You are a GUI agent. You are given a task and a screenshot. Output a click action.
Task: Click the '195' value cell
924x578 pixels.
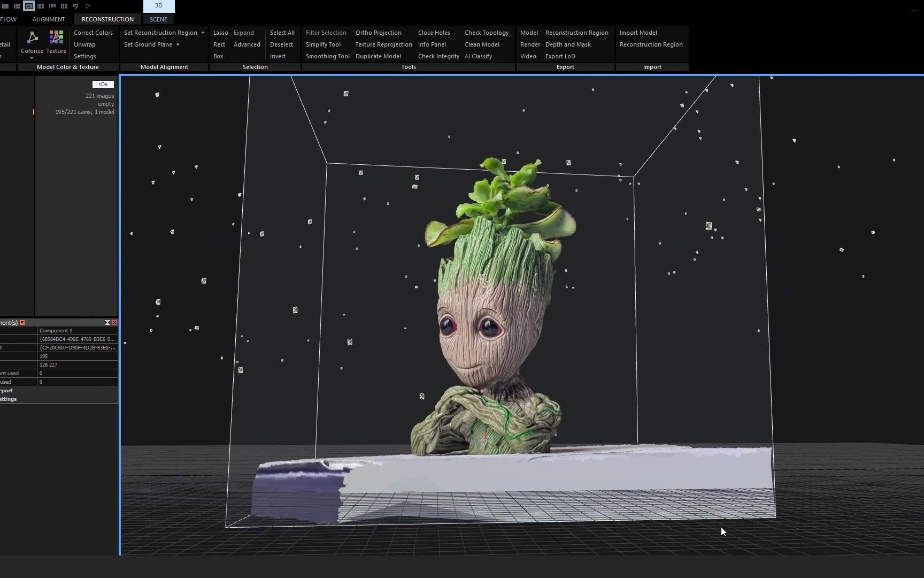pos(78,356)
